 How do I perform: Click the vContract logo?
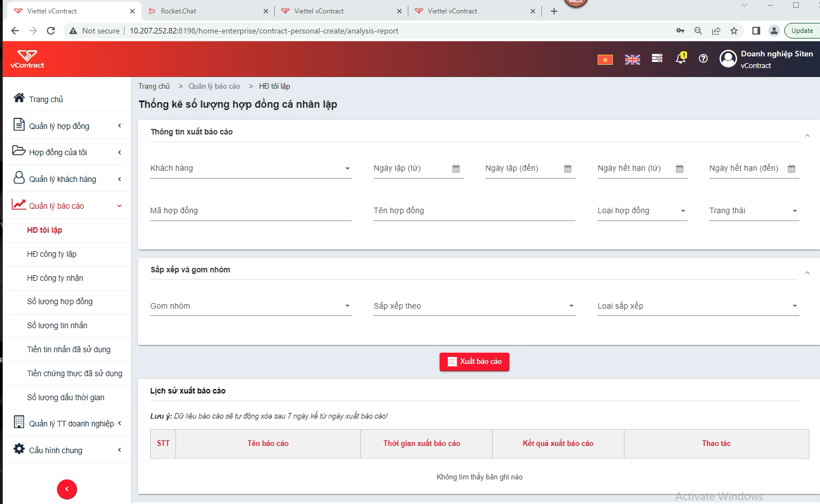point(27,59)
